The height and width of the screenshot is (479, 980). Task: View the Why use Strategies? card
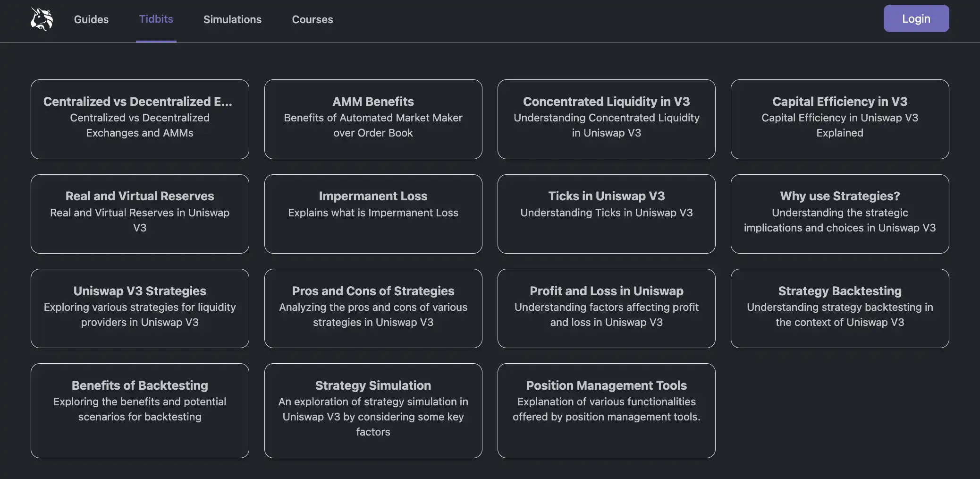click(839, 214)
